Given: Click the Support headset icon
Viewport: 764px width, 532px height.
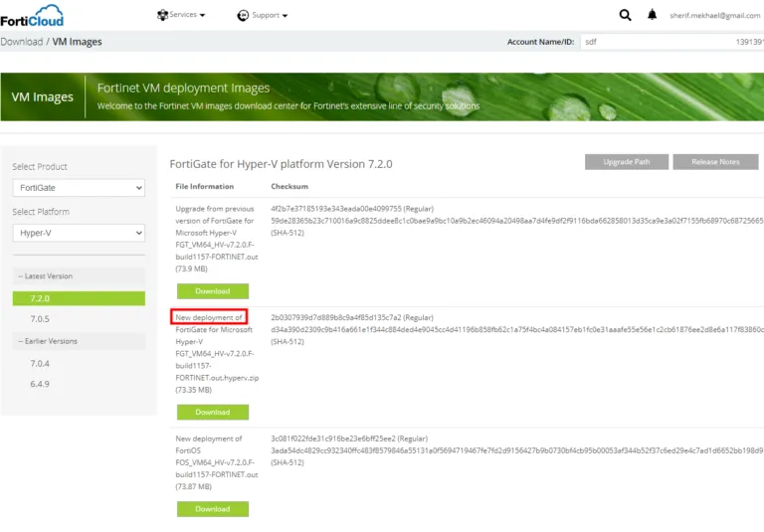Looking at the screenshot, I should tap(243, 16).
